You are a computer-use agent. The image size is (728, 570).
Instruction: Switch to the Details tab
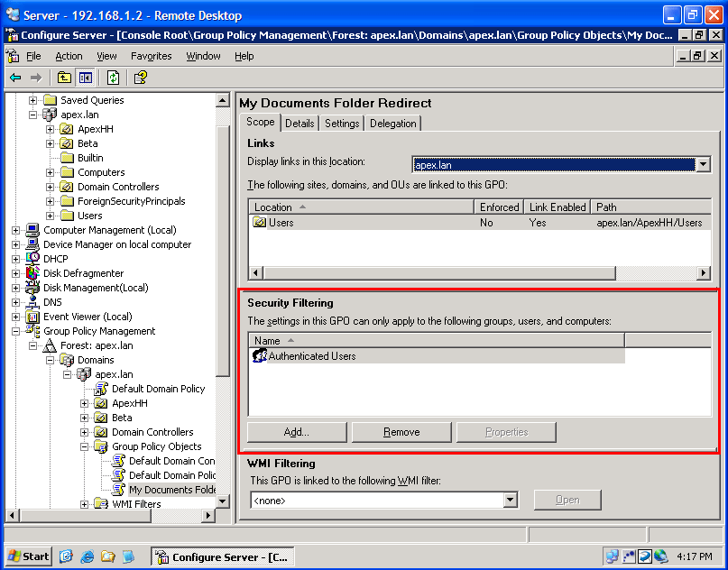click(x=299, y=124)
